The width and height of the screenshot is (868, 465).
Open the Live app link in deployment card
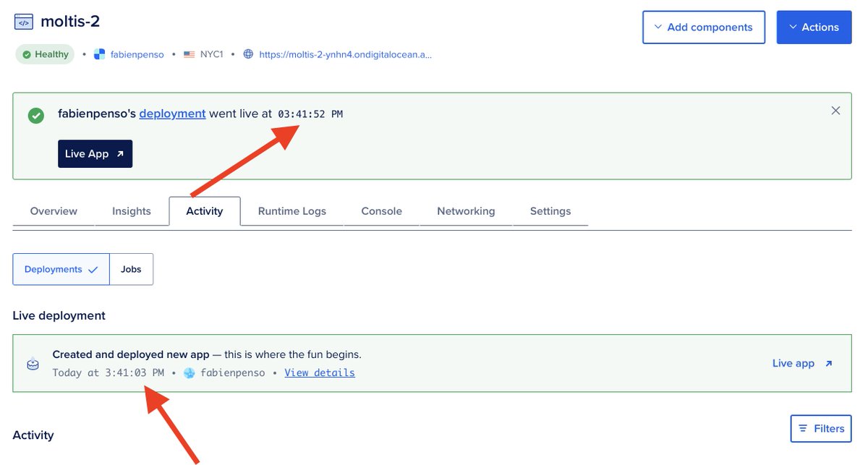802,364
